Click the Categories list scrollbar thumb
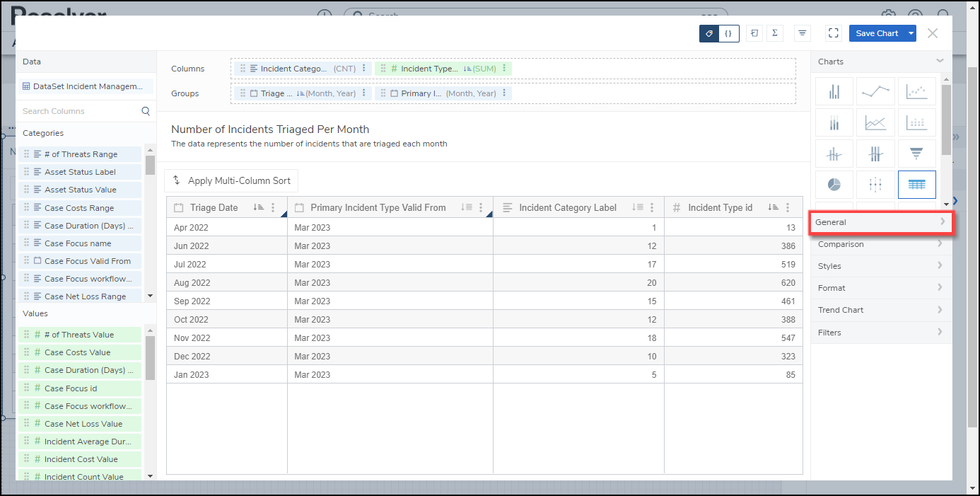This screenshot has height=496, width=980. coord(150,163)
